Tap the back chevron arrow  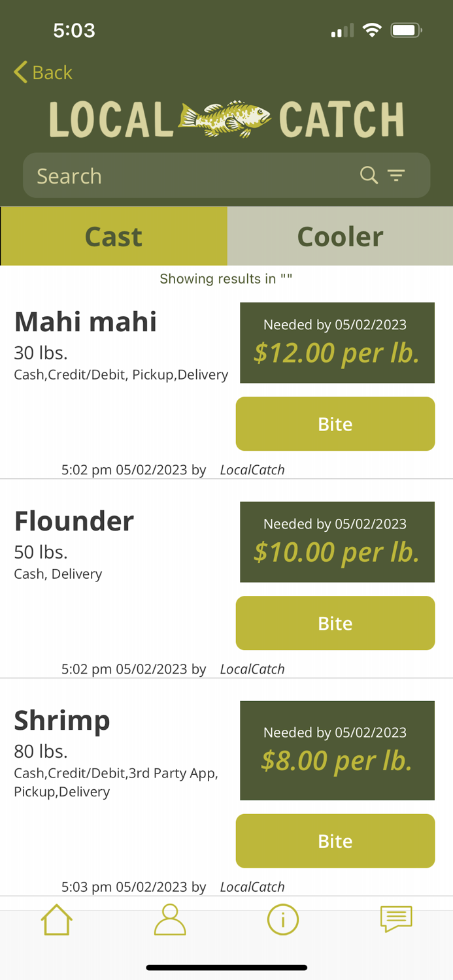tap(19, 72)
